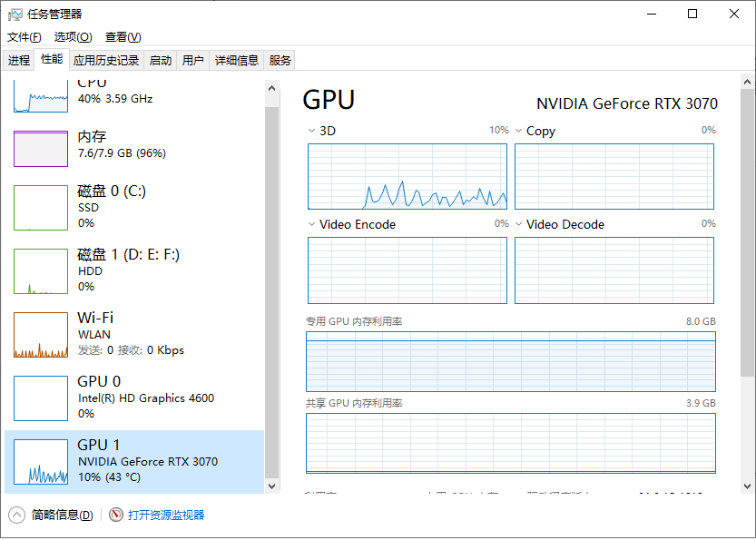Click the 共享 GPU 内存利用率 graph
This screenshot has width=756, height=540.
511,443
